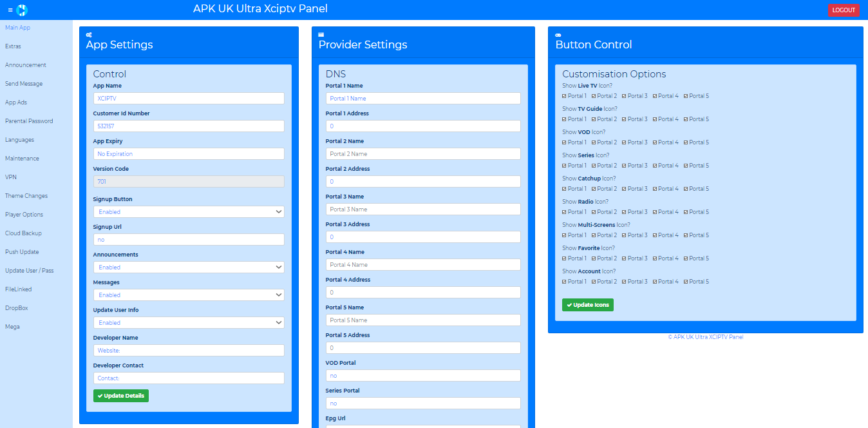Click the Portal 5 Address field
This screenshot has height=428, width=868.
(x=423, y=347)
